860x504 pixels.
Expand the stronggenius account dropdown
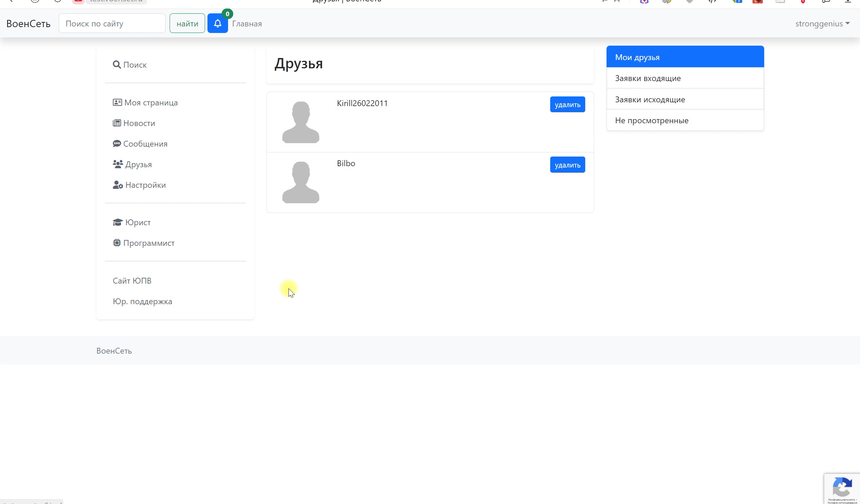click(x=823, y=24)
